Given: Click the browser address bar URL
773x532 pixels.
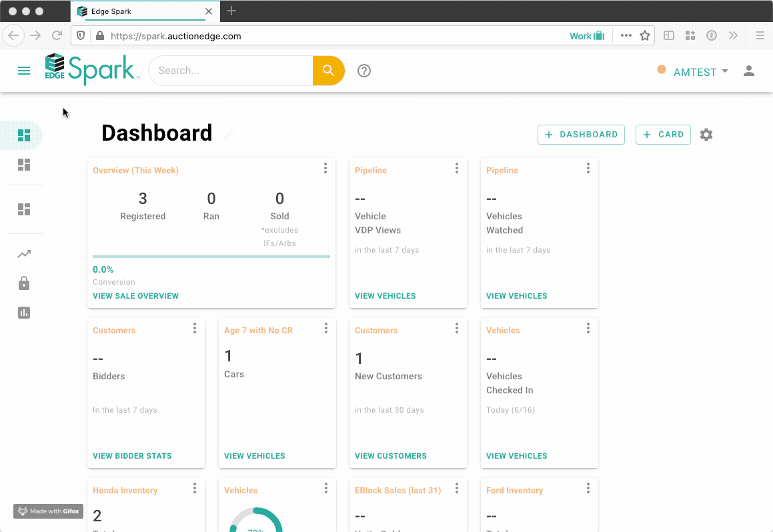Looking at the screenshot, I should pos(175,36).
